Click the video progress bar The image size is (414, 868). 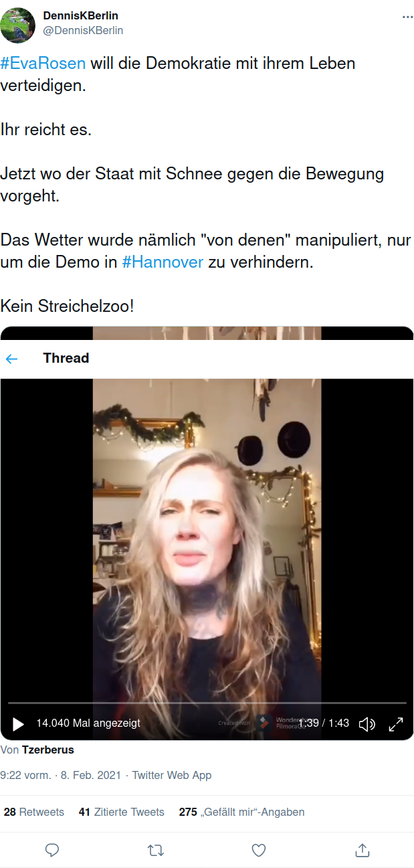[x=207, y=703]
